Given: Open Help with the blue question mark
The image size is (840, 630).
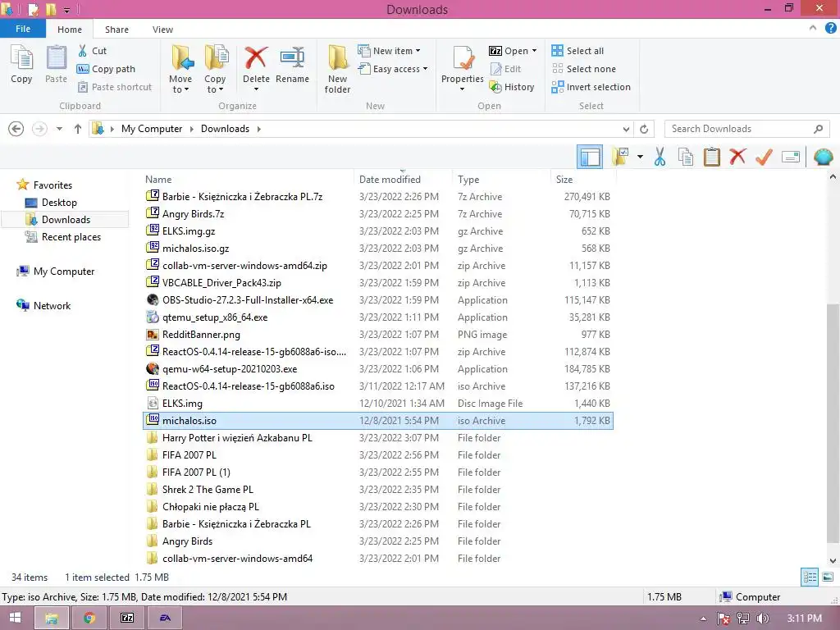Looking at the screenshot, I should pos(830,29).
